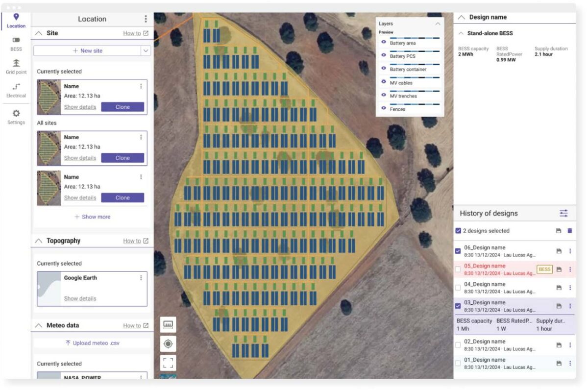Screen dimensions: 588x392
Task: Click the locate target icon on map
Action: (168, 344)
